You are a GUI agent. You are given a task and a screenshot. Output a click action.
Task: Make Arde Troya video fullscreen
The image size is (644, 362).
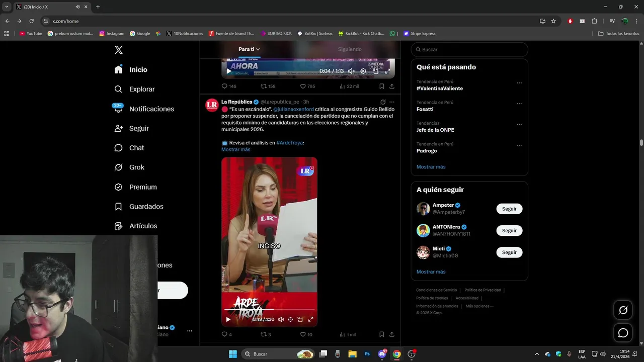tap(310, 319)
